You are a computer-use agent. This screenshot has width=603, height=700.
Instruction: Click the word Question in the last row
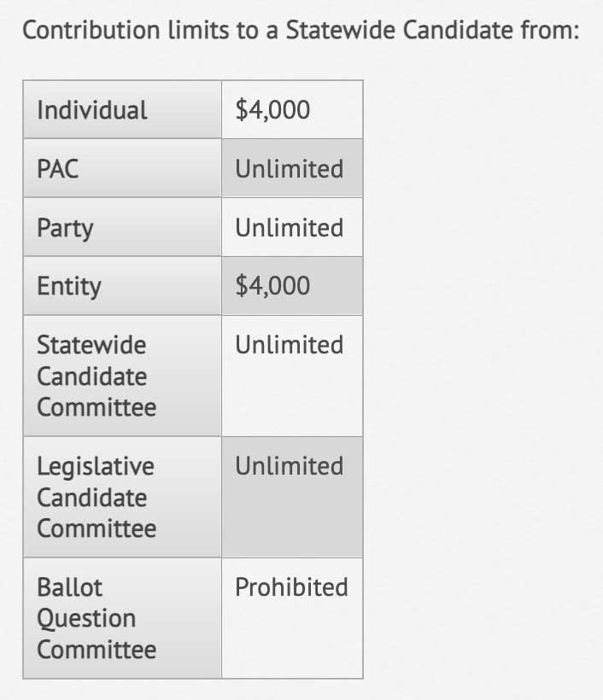(86, 619)
